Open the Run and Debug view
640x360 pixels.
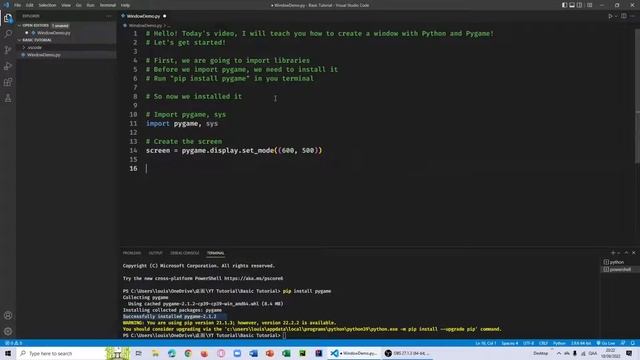[8, 66]
